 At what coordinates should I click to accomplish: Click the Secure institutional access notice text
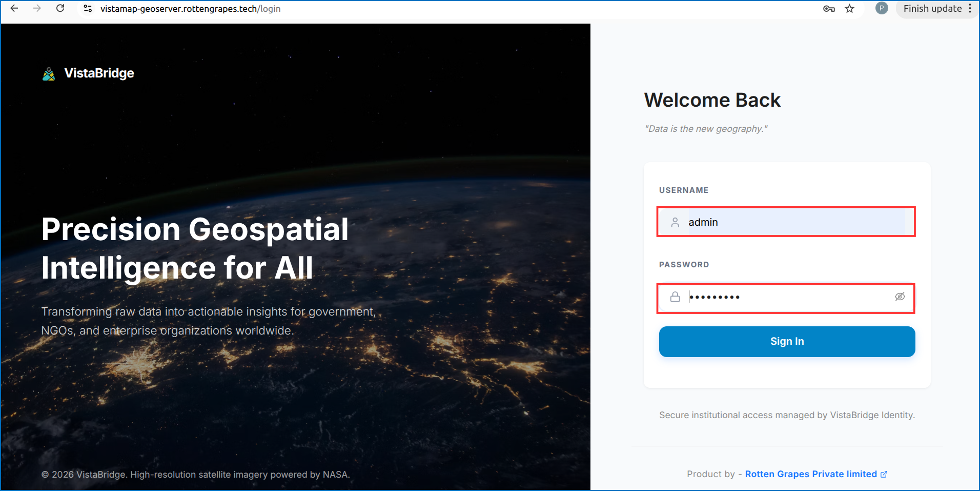787,415
